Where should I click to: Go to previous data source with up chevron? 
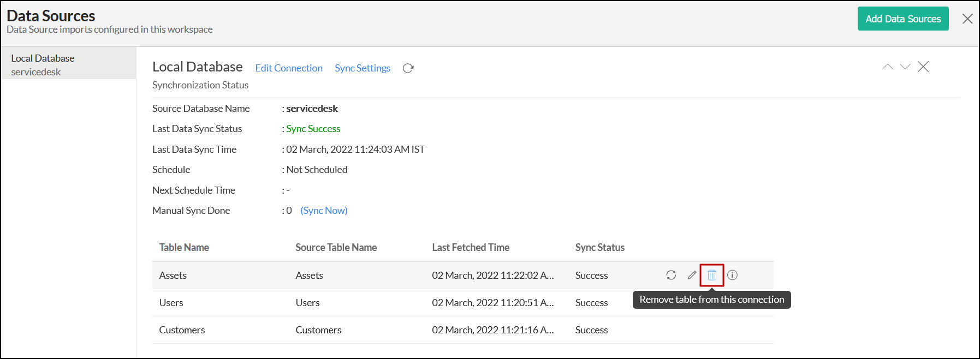(888, 67)
